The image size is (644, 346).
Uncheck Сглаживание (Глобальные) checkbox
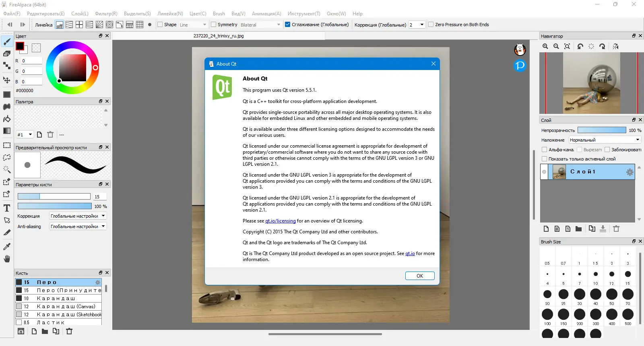tap(287, 25)
